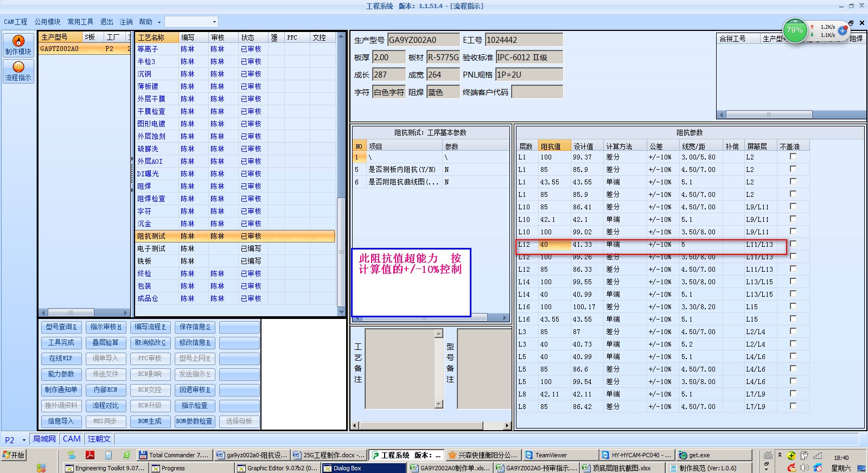Click the 回退审核B button
Screen dimensions: 868x473
tap(194, 390)
